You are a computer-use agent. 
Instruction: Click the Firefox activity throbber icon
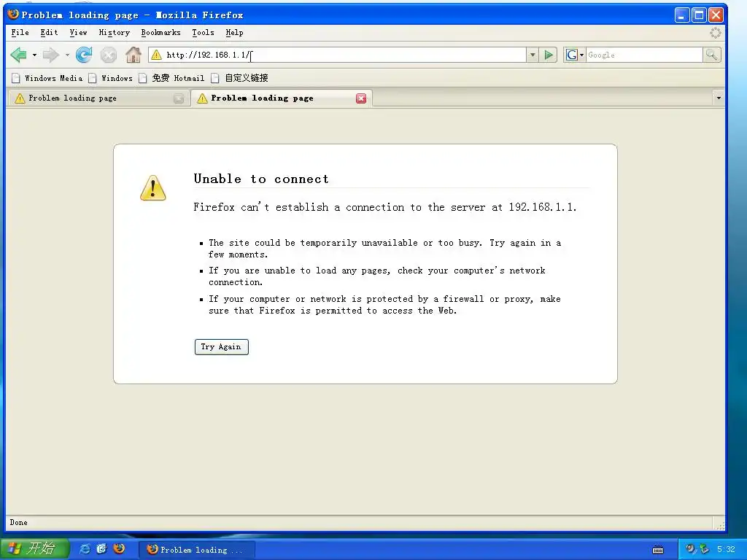[x=716, y=32]
